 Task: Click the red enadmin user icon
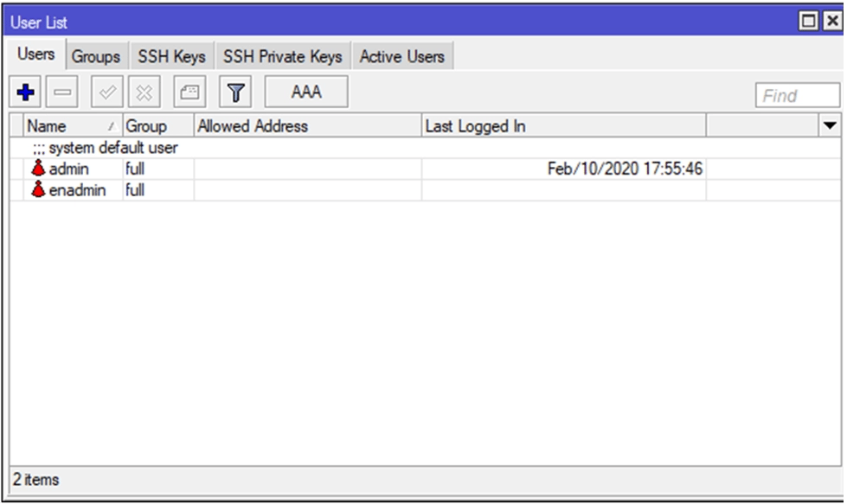pyautogui.click(x=38, y=189)
